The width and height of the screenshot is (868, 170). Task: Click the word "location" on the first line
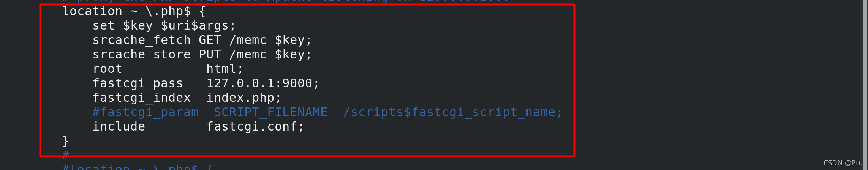92,11
